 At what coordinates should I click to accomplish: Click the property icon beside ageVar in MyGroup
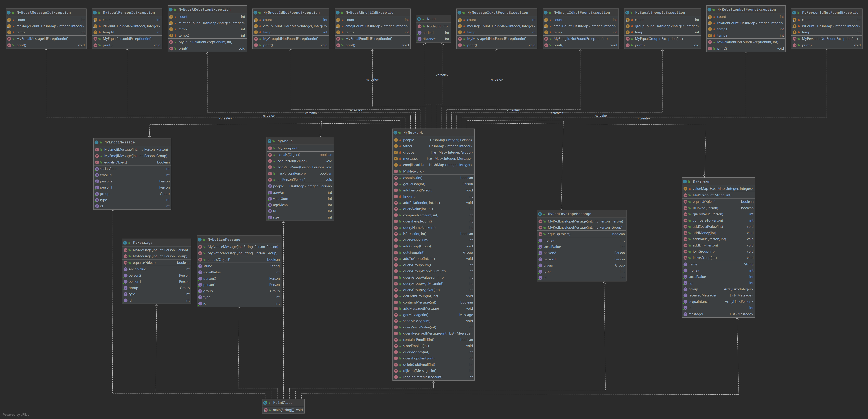click(270, 193)
